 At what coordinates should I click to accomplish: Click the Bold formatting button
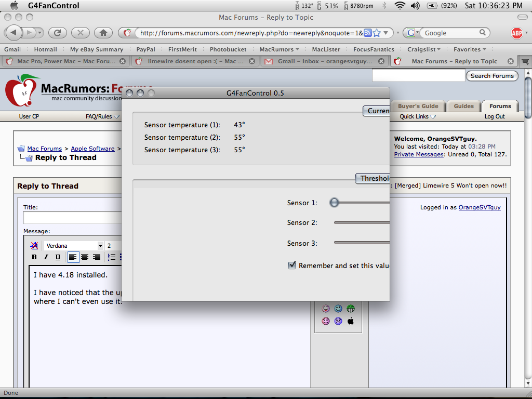[34, 257]
